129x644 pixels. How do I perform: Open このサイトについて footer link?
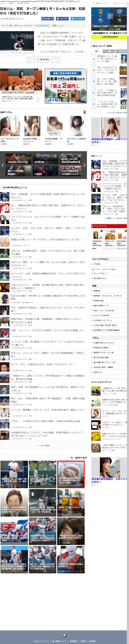pos(41,641)
